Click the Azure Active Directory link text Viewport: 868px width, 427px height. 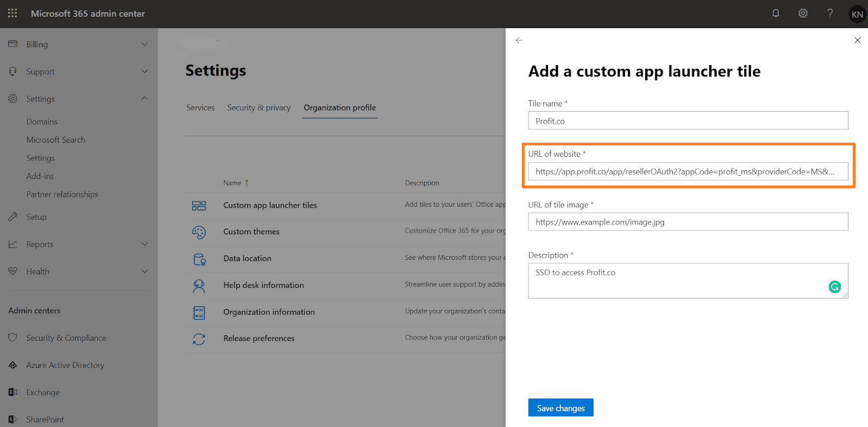tap(65, 365)
